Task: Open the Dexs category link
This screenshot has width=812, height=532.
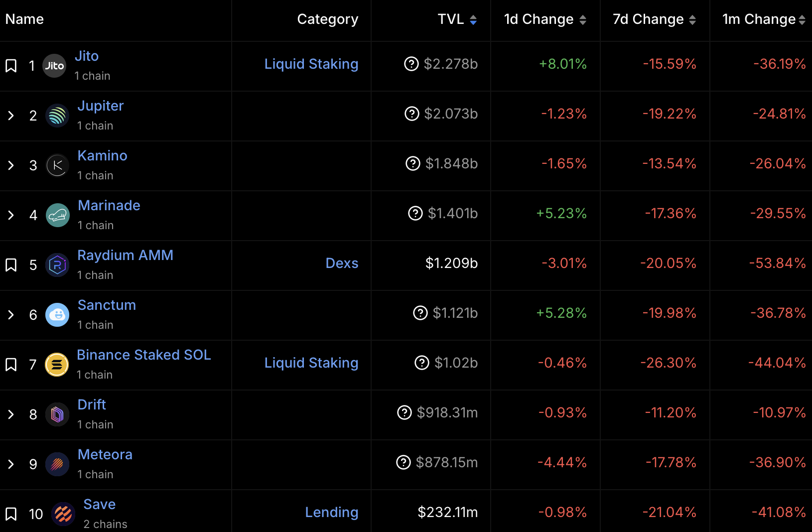Action: 342,263
